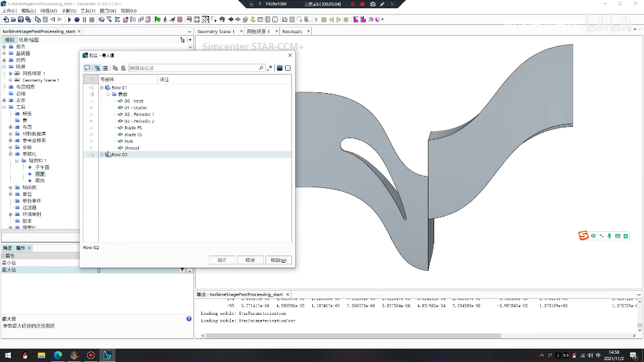Click the search magnifier in filter field

coord(261,68)
